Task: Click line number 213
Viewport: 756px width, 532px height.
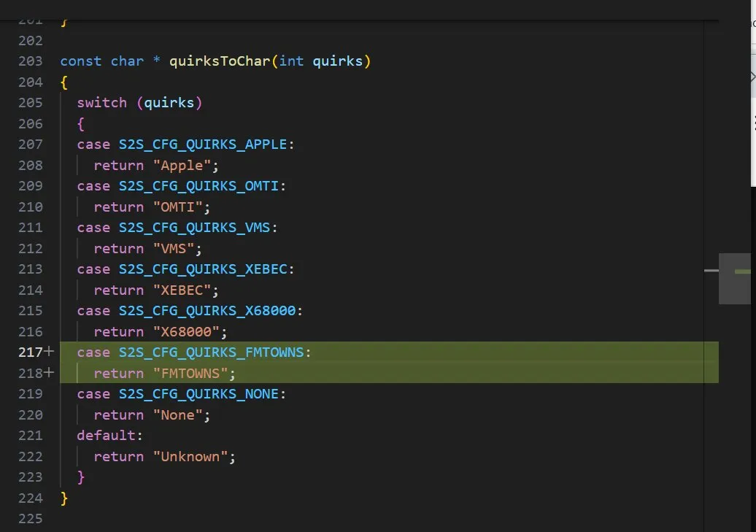Action: 31,269
